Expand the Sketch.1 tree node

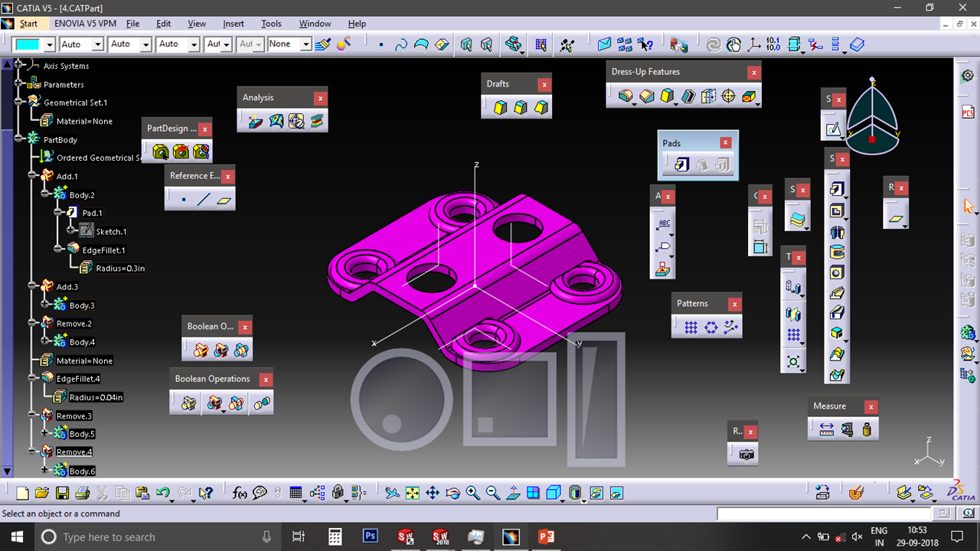click(71, 230)
